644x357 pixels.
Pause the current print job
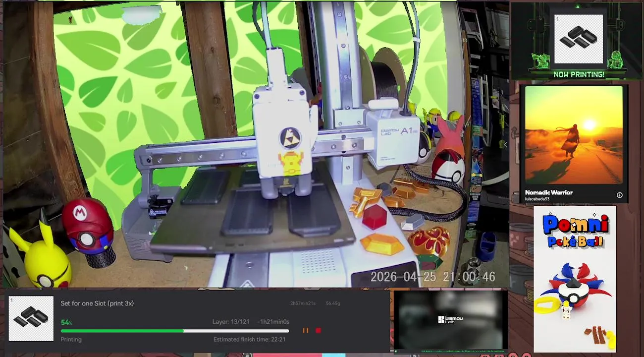pos(305,330)
